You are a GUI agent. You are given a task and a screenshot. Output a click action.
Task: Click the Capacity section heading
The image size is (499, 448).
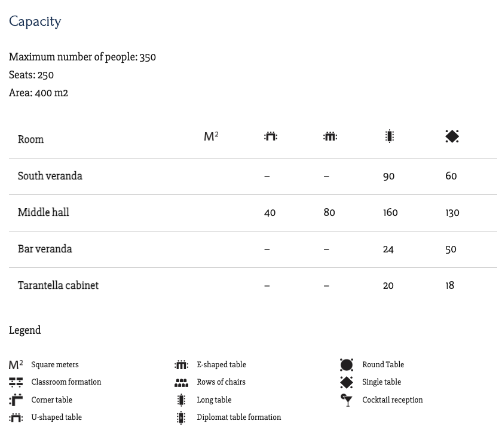[x=35, y=22]
